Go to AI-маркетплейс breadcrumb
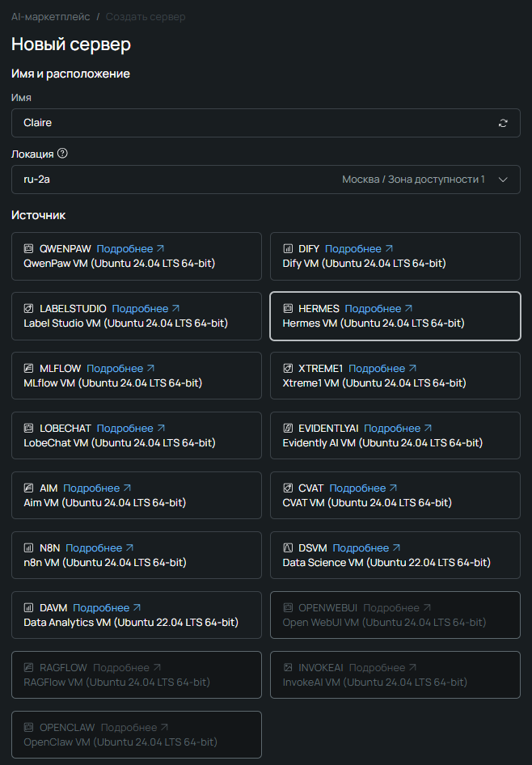Image resolution: width=532 pixels, height=765 pixels. 51,17
